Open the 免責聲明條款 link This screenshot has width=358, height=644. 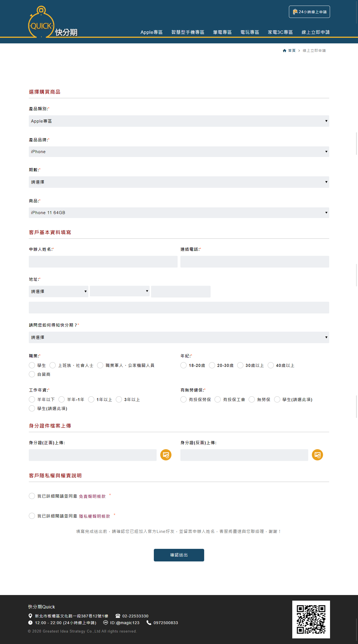(92, 496)
